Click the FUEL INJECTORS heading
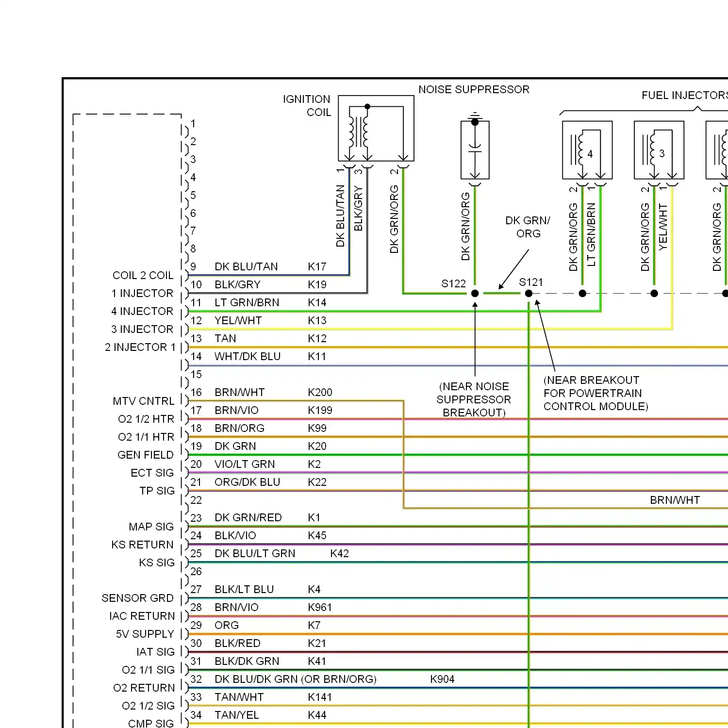This screenshot has height=728, width=728. click(x=685, y=95)
